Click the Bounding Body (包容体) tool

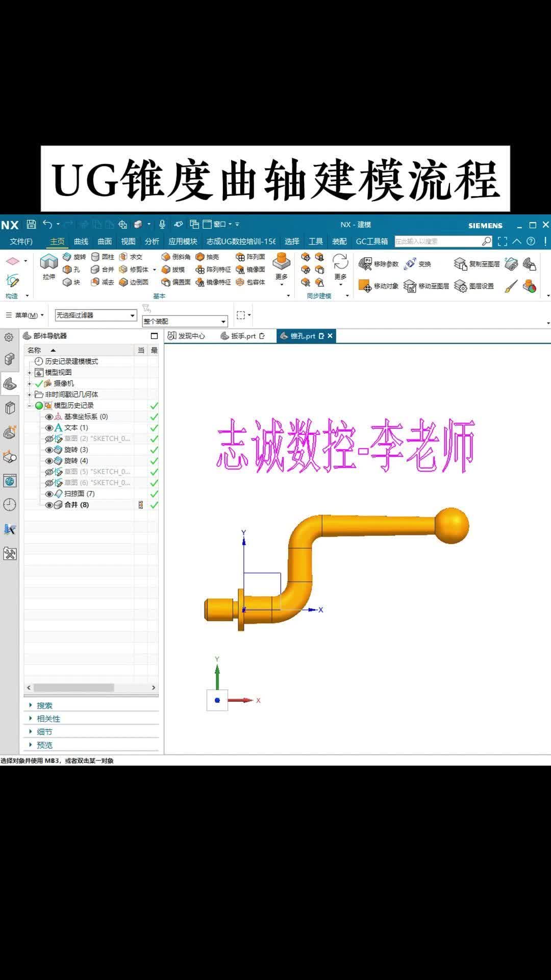251,282
